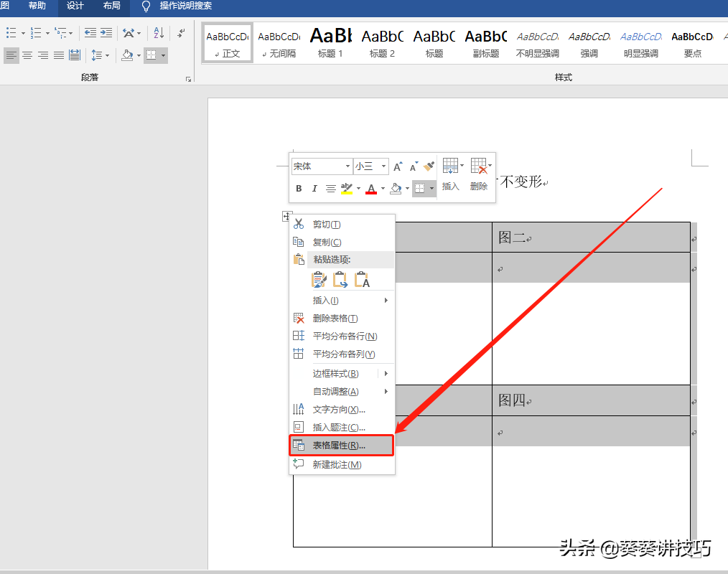Click mini toolbar borders icon
Viewport: 728px width, 574px height.
click(420, 189)
